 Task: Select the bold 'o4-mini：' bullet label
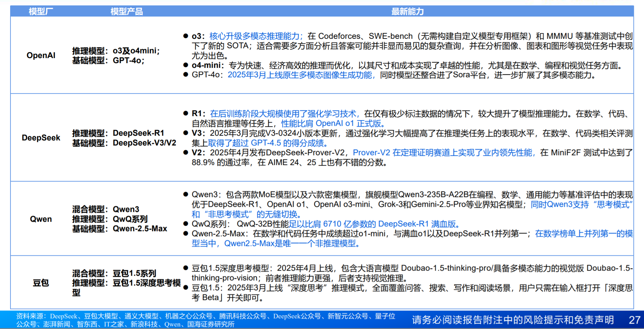[x=208, y=65]
